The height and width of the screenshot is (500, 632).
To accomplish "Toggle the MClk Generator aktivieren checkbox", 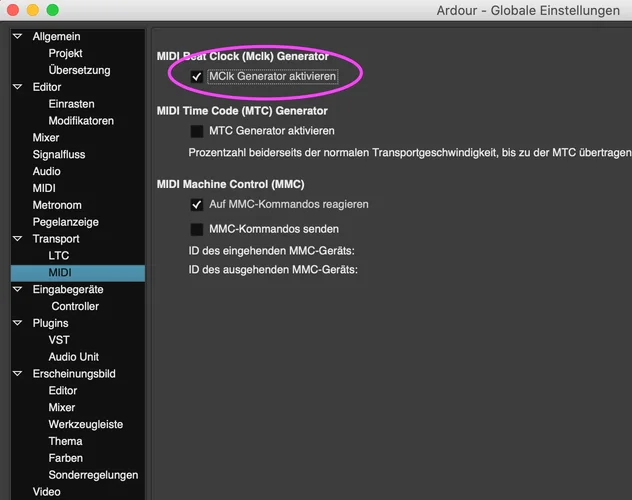I will click(x=197, y=77).
